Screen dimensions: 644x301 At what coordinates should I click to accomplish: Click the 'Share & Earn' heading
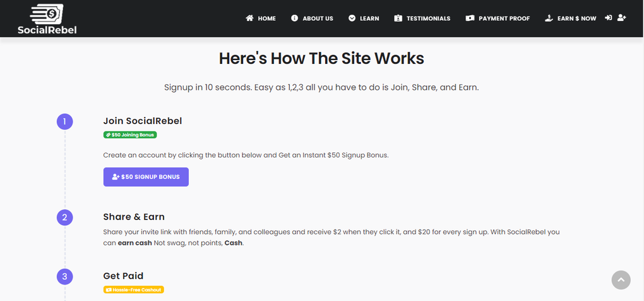coord(134,217)
